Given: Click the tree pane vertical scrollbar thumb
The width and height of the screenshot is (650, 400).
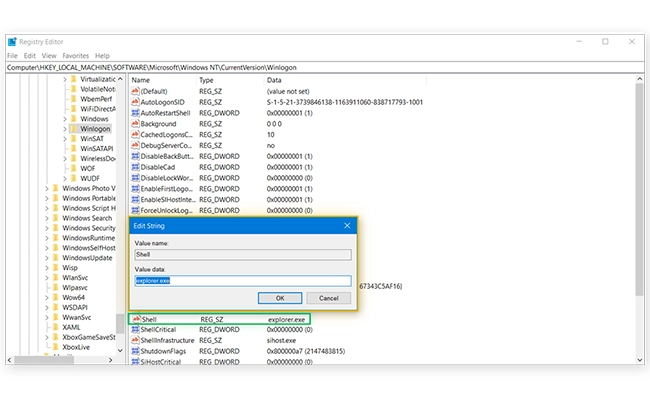Looking at the screenshot, I should coord(120,323).
